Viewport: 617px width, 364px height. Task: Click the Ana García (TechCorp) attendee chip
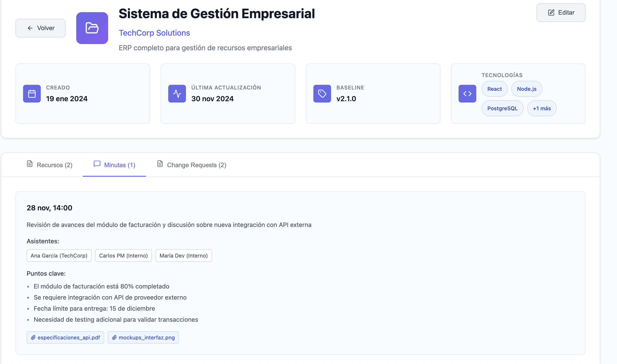tap(59, 255)
